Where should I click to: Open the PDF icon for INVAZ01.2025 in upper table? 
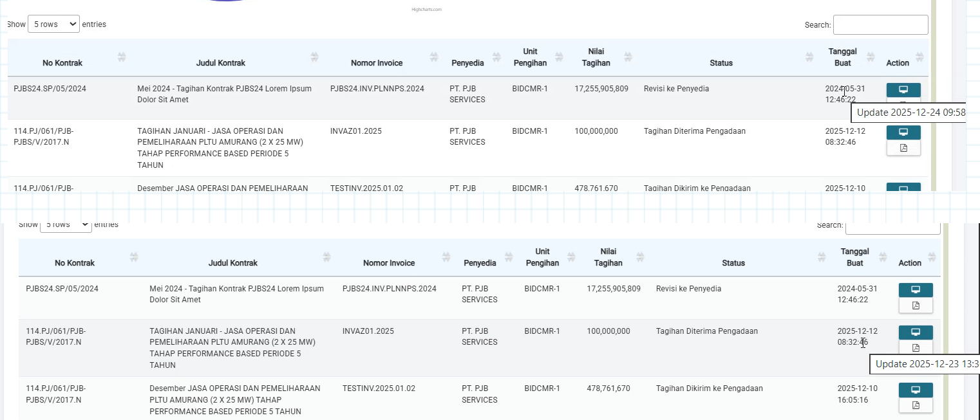(903, 148)
